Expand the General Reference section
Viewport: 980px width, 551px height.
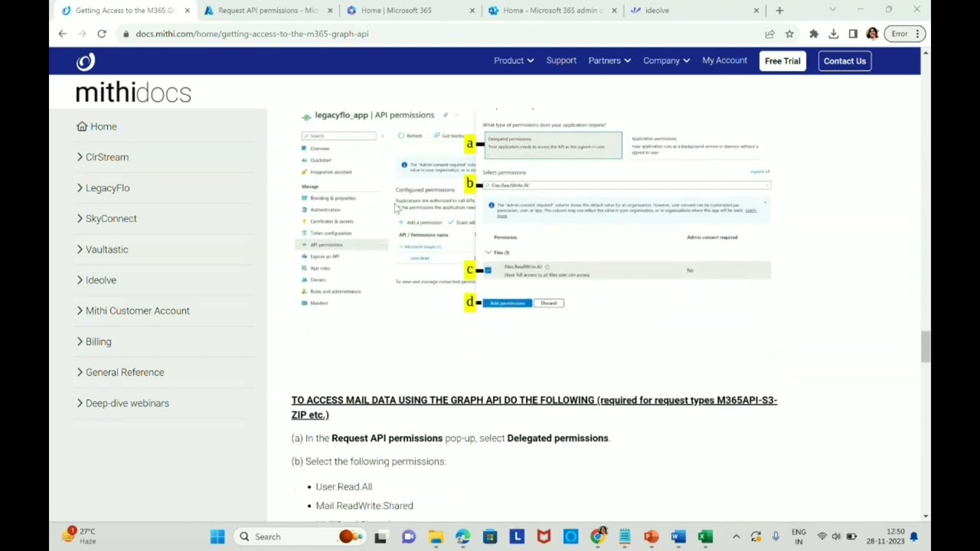(x=120, y=372)
